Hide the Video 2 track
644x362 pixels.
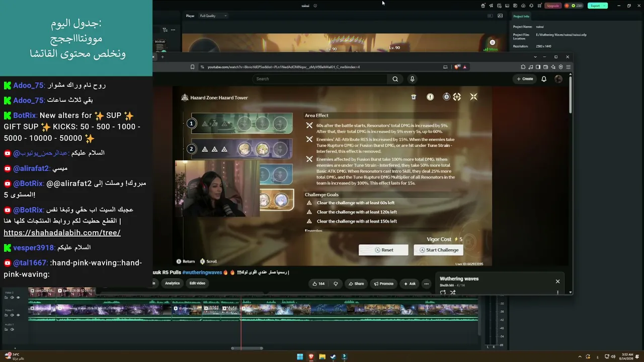point(18,298)
